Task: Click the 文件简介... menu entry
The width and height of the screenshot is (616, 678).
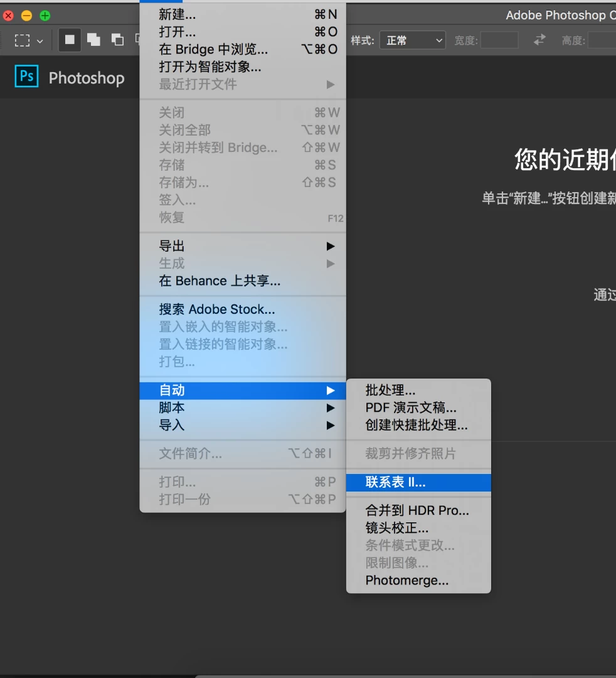Action: 243,454
